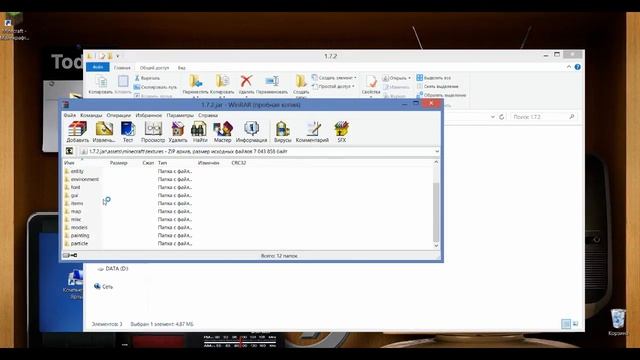The image size is (640, 360).
Task: Click Выделить все in Explorer ribbon
Action: click(x=433, y=78)
